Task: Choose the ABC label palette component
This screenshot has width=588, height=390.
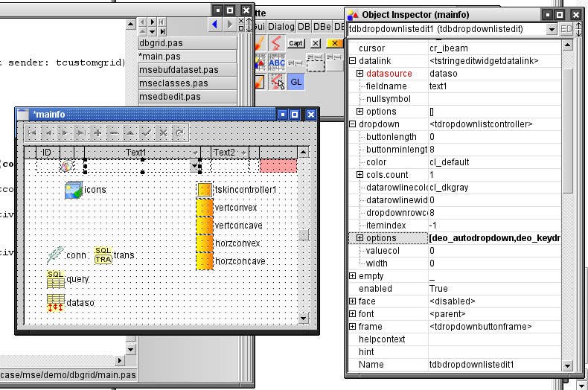Action: [277, 63]
